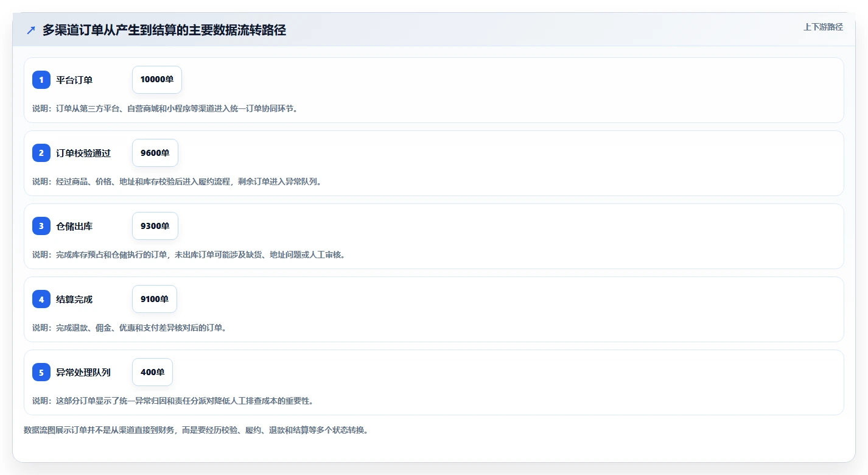The image size is (868, 475).
Task: Click the footer note starting 数据流图展示订单
Action: coord(196,430)
